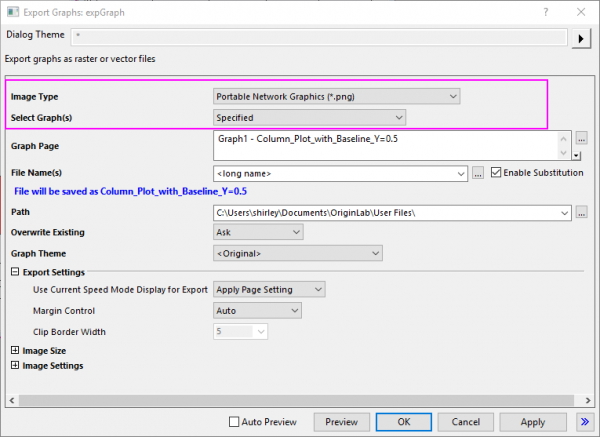The height and width of the screenshot is (437, 600).
Task: Click the horizontal scrollbar track
Action: coord(296,400)
